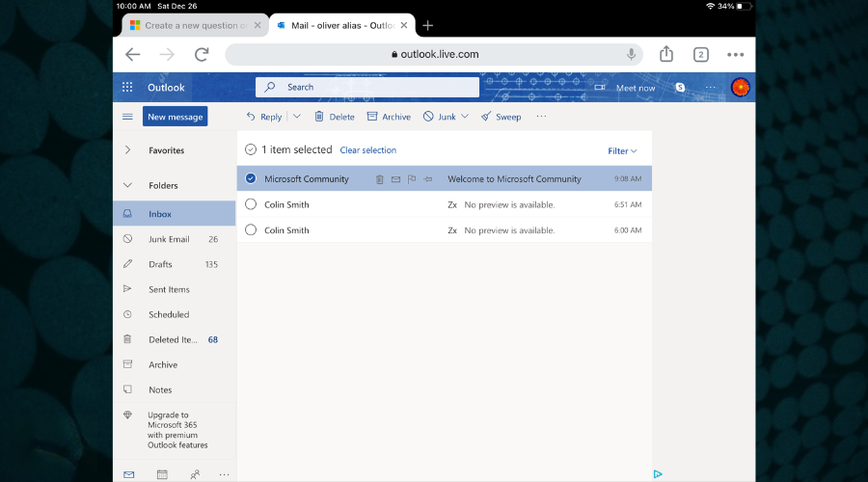Click the Meet now label
This screenshot has width=868, height=482.
[636, 88]
